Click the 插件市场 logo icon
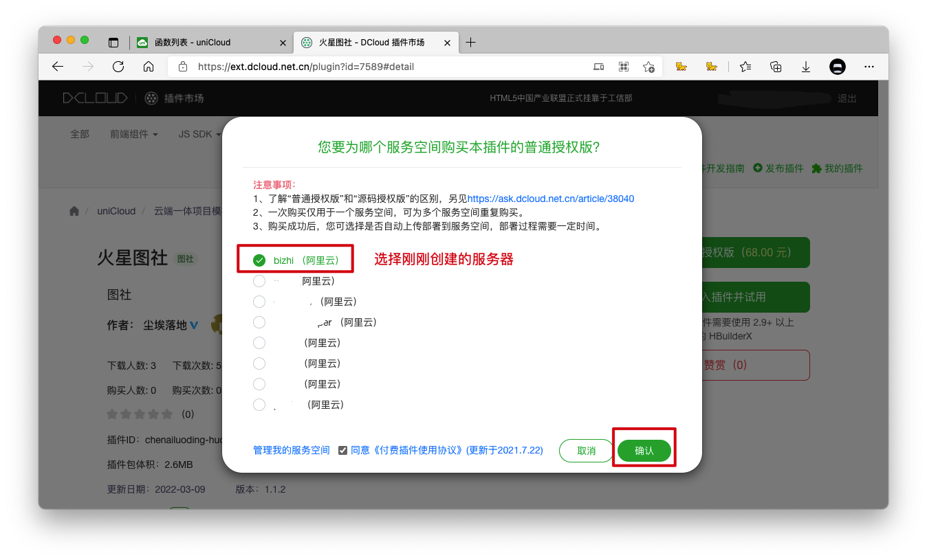The image size is (927, 560). coord(151,98)
